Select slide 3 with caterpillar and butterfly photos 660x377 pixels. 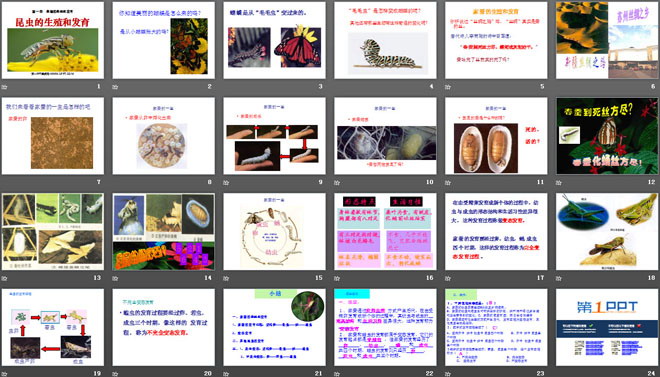click(x=274, y=40)
